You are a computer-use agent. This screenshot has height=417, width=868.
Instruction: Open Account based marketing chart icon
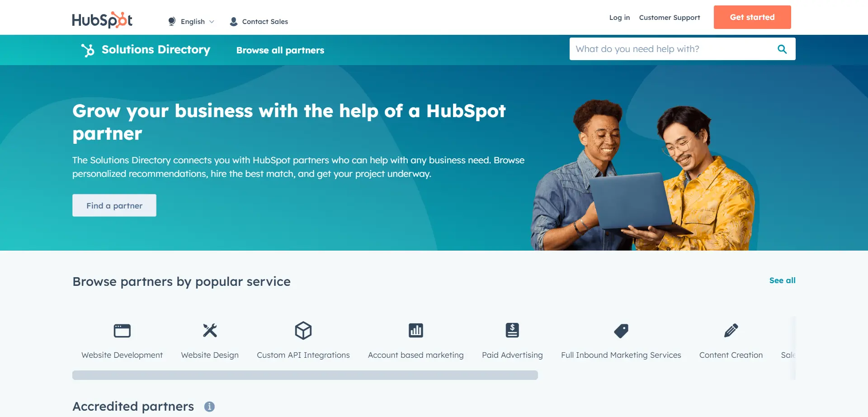coord(416,331)
